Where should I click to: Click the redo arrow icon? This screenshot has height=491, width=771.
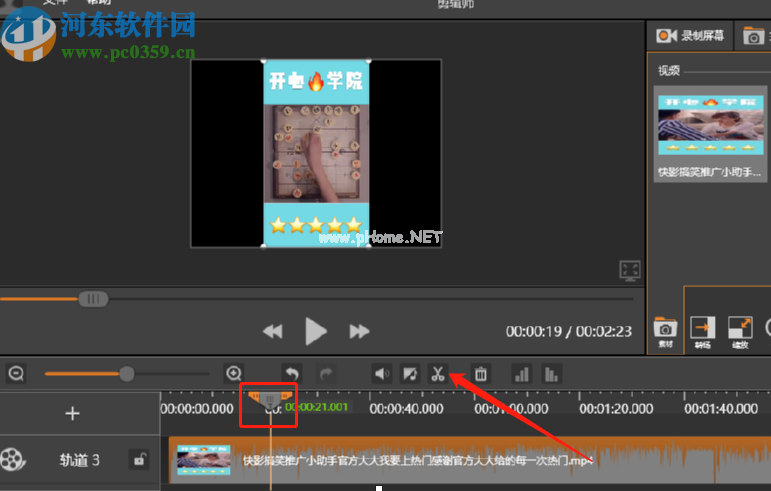[326, 374]
